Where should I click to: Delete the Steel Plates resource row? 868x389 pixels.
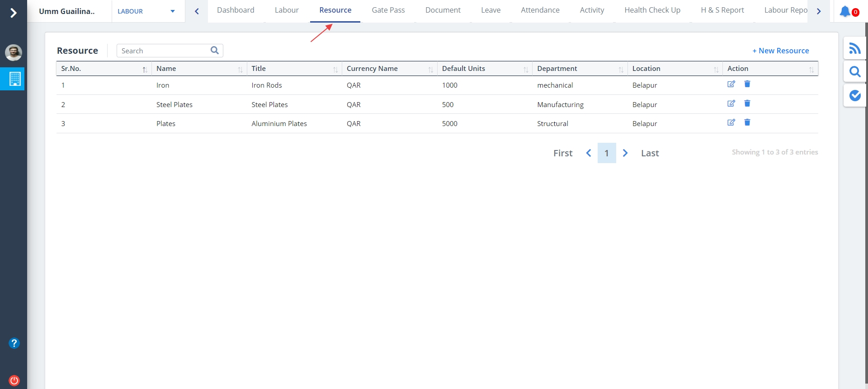[x=747, y=103]
